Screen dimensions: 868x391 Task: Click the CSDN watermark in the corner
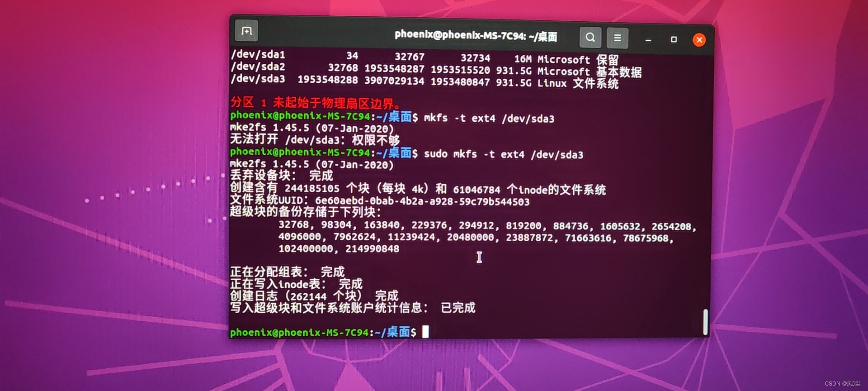point(843,383)
